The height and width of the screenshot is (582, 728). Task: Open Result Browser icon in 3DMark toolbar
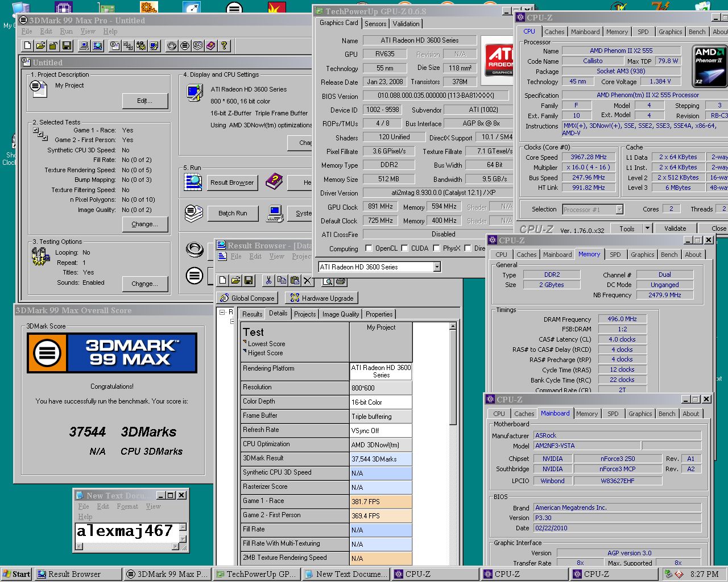[97, 45]
